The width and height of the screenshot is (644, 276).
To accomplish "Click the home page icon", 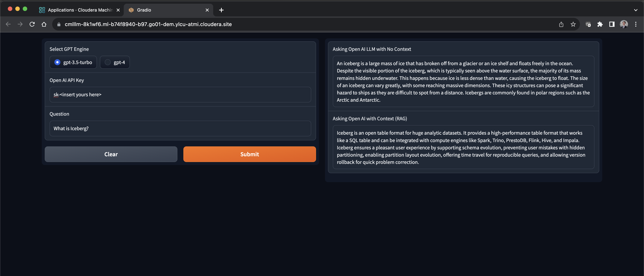I will coord(44,24).
